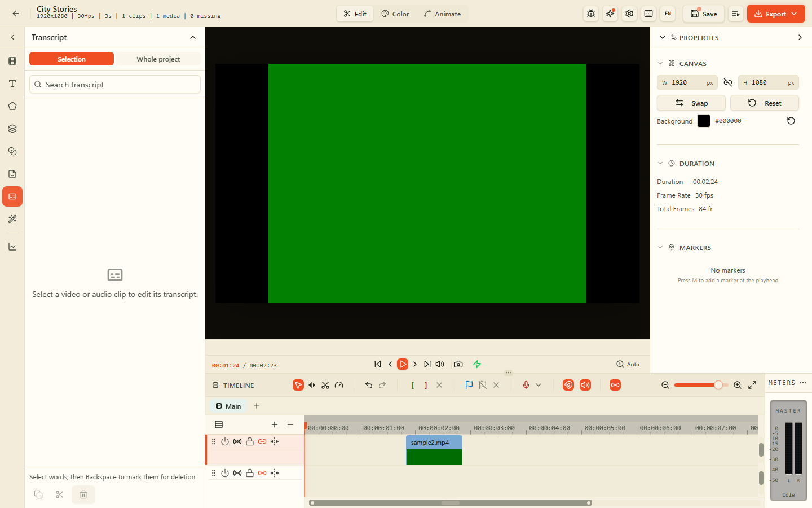The image size is (812, 508).
Task: Toggle the magnet snapping button in timeline
Action: tap(568, 385)
